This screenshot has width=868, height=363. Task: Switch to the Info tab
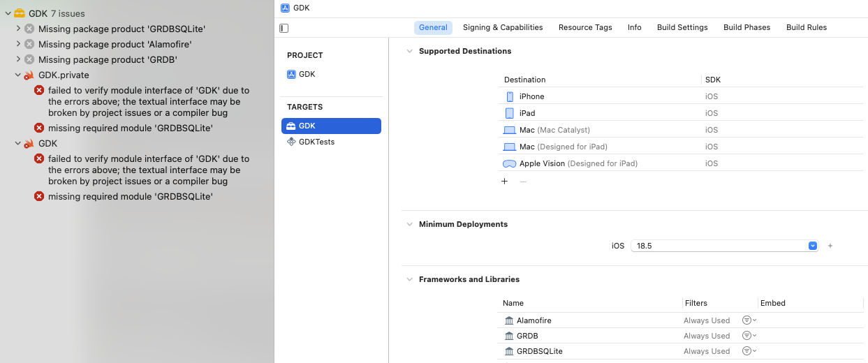(634, 27)
